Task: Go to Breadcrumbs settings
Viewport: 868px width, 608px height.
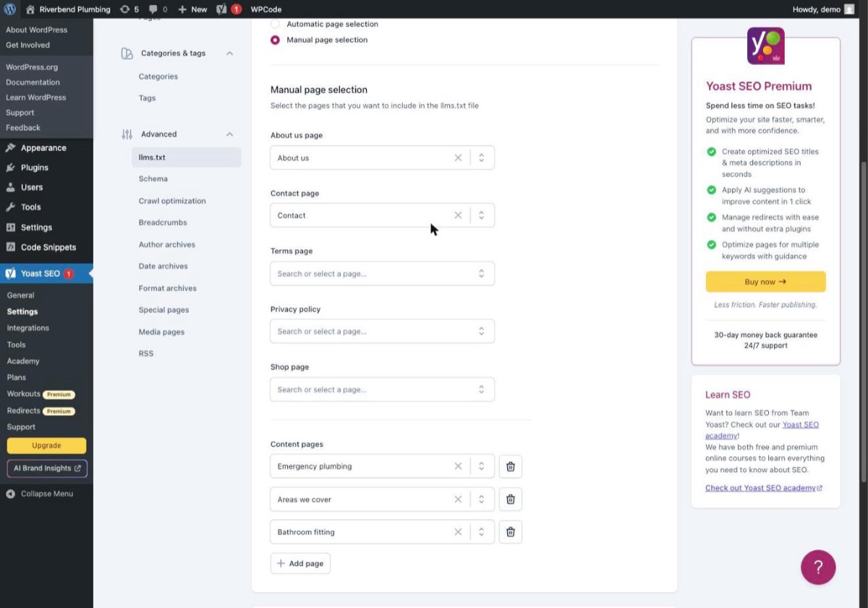Action: pyautogui.click(x=163, y=223)
